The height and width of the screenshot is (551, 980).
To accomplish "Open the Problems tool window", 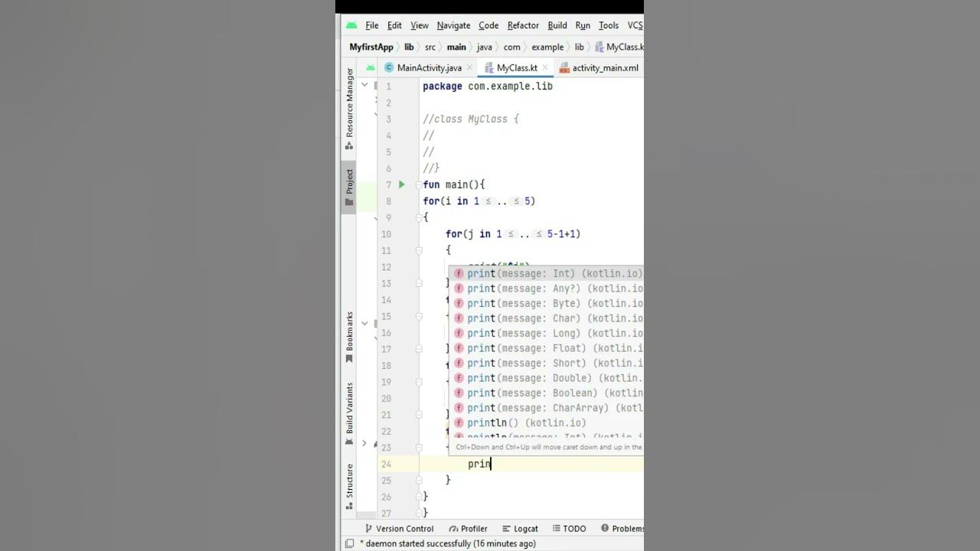I will (x=622, y=529).
